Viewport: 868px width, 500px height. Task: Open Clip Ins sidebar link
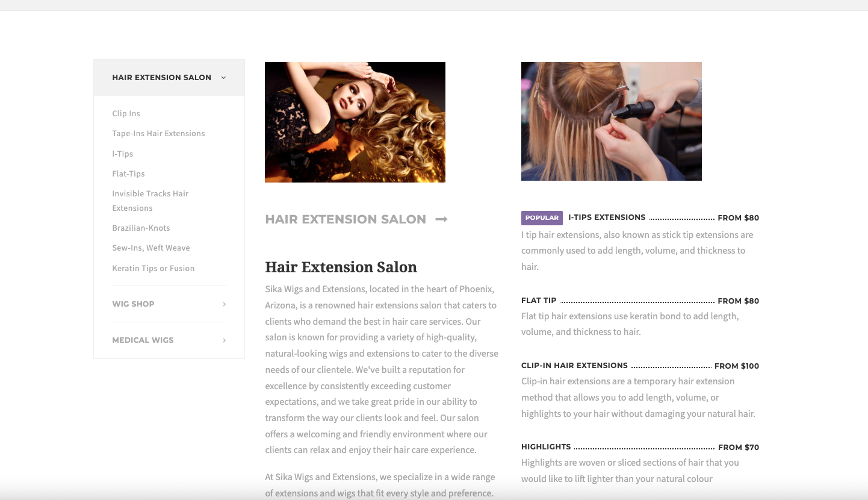[126, 113]
